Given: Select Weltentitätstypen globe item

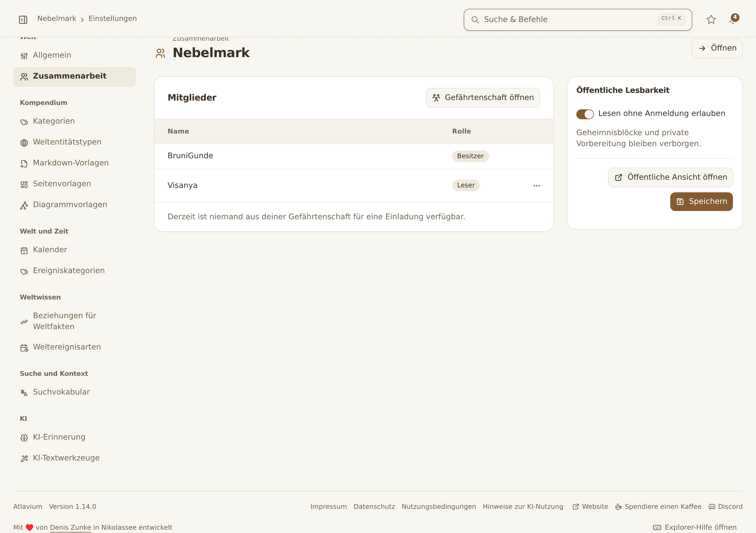Looking at the screenshot, I should [x=75, y=142].
